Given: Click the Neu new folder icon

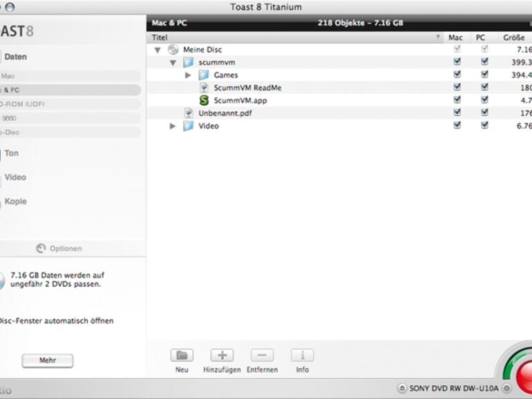Looking at the screenshot, I should [x=182, y=356].
